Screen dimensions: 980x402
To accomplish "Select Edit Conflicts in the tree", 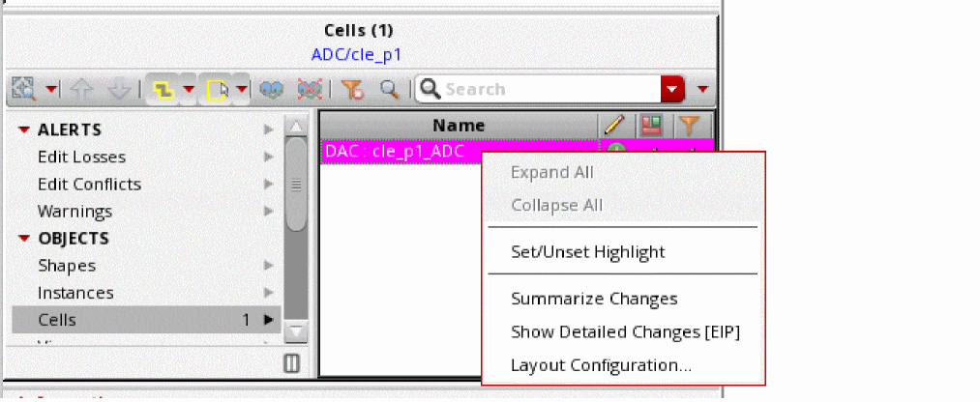I will click(89, 185).
